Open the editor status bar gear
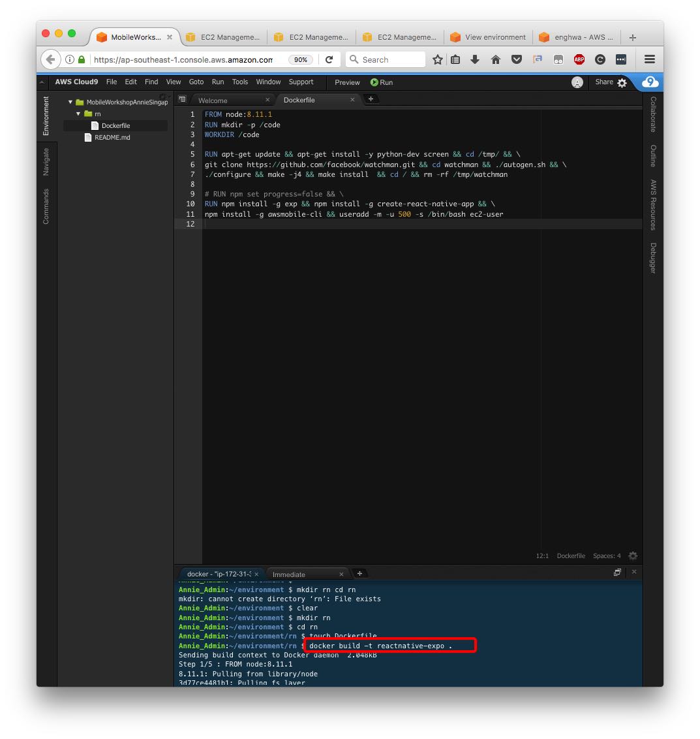Viewport: 700px width, 739px height. coord(633,556)
